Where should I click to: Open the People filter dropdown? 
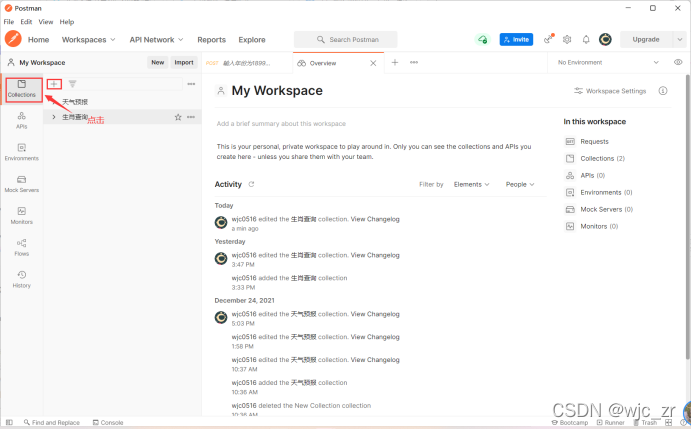pyautogui.click(x=520, y=184)
